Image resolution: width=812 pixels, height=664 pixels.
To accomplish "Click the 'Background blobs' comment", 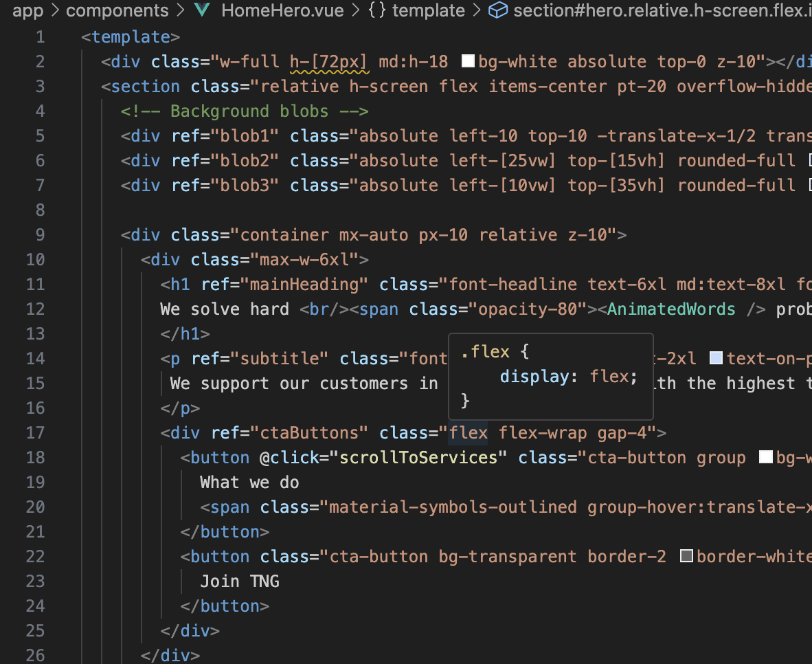I will tap(249, 111).
